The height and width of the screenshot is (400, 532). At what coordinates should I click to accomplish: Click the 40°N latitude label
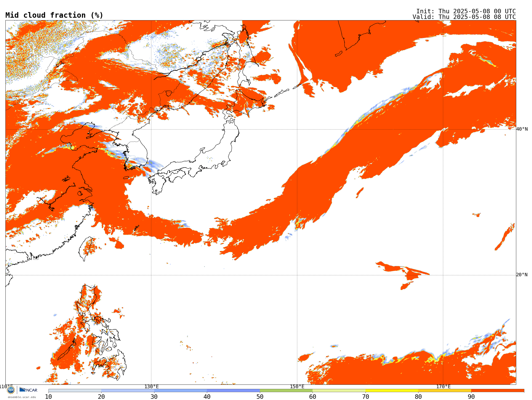tap(522, 129)
